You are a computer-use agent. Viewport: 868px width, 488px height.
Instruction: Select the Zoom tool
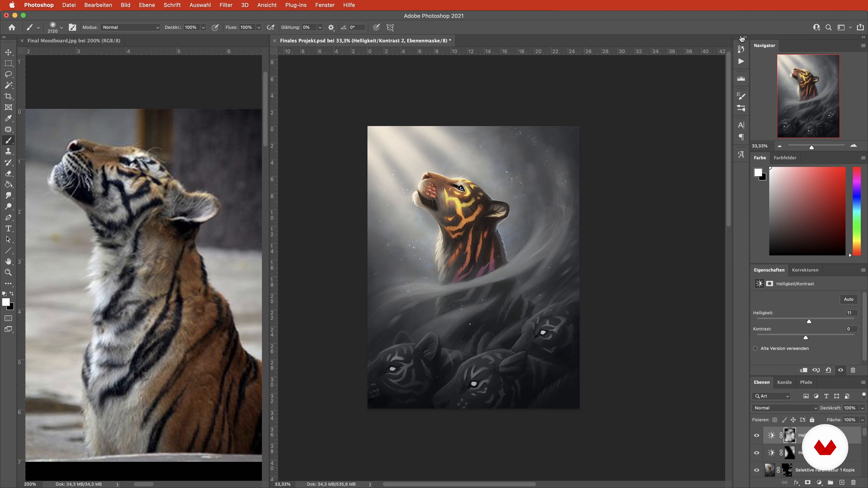[8, 272]
